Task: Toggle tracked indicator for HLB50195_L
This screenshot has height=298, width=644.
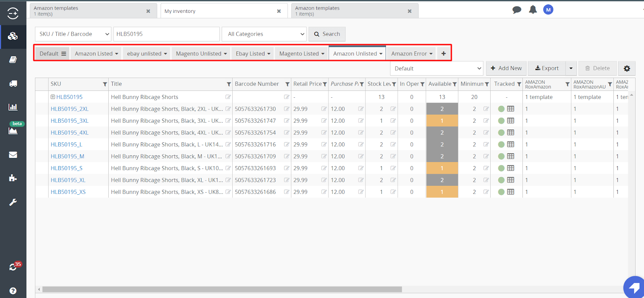Action: (x=501, y=144)
